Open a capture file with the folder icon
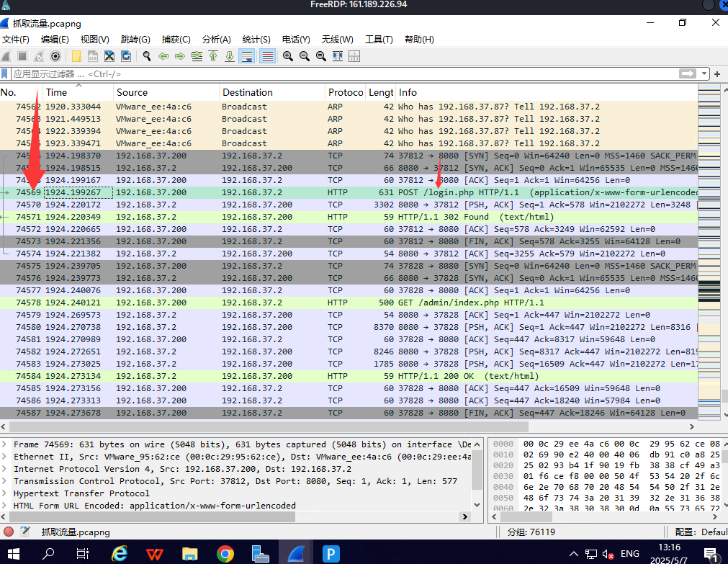Screen dimensions: 728x564 click(x=76, y=56)
